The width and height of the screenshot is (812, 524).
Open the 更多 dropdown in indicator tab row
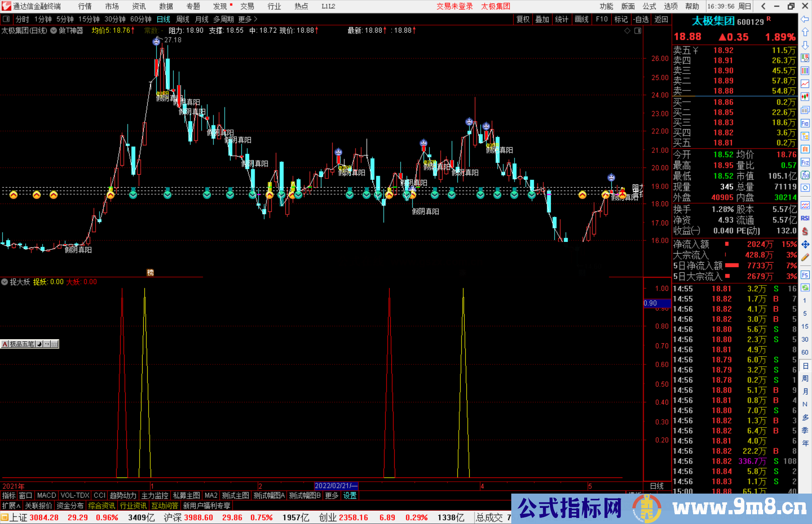(x=331, y=495)
